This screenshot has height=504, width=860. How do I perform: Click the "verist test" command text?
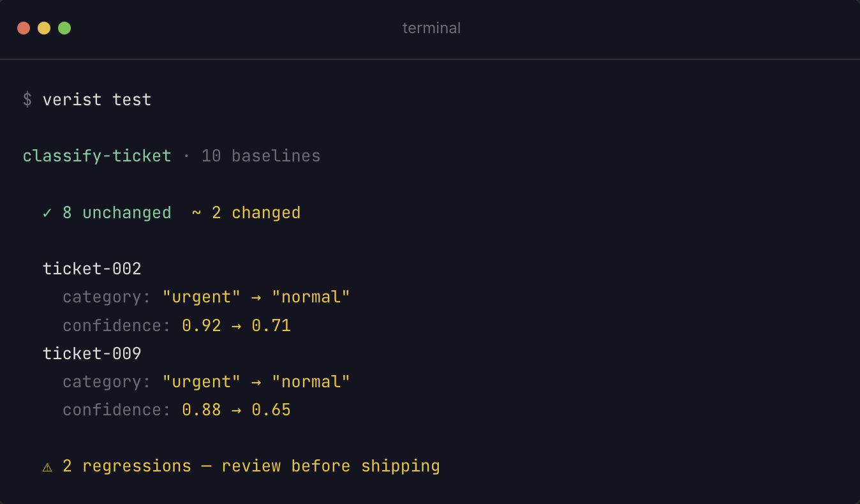[x=97, y=100]
